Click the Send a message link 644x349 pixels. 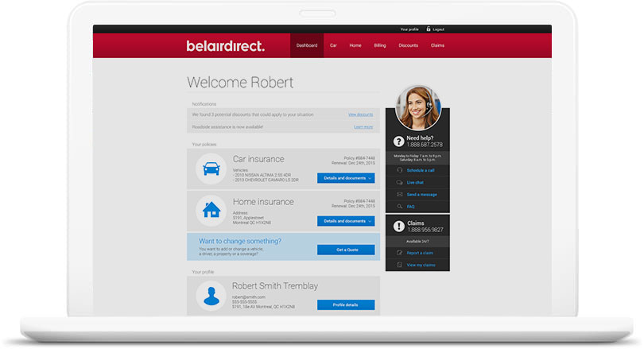pyautogui.click(x=422, y=195)
